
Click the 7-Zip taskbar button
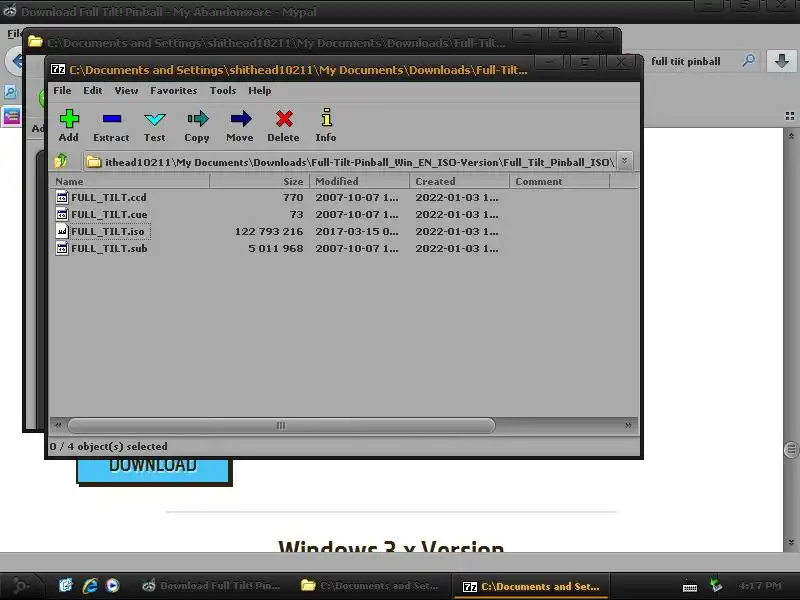[x=531, y=586]
